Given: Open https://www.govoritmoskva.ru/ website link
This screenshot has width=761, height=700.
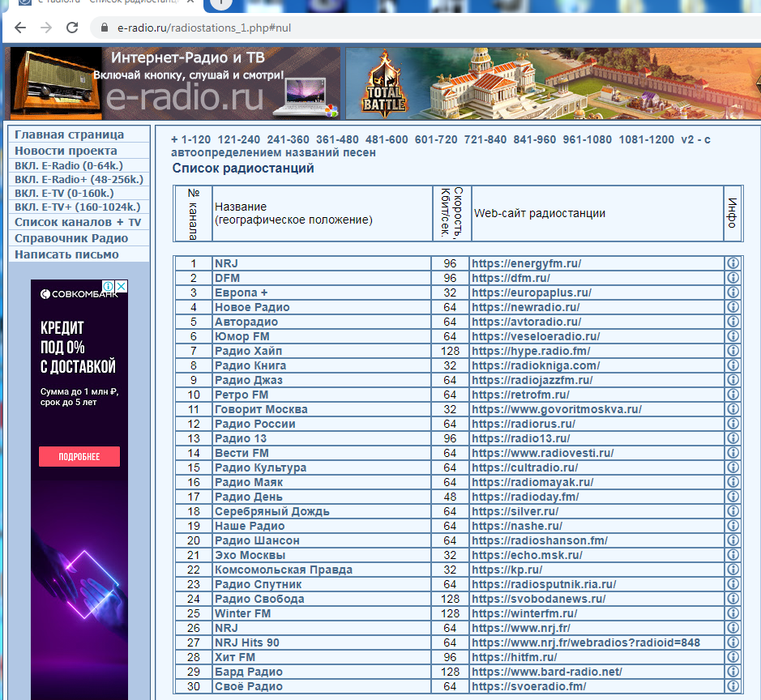Looking at the screenshot, I should tap(557, 409).
